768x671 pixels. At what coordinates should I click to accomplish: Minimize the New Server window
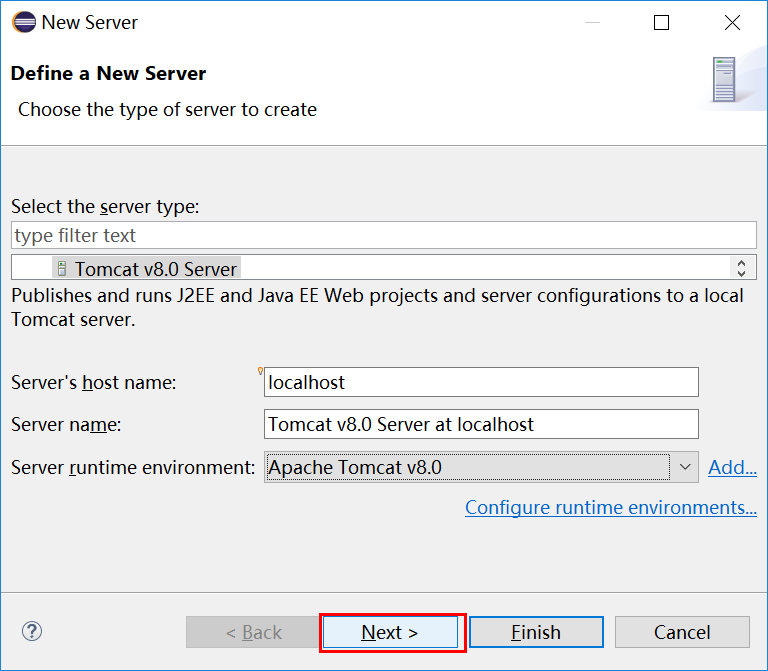(x=592, y=23)
